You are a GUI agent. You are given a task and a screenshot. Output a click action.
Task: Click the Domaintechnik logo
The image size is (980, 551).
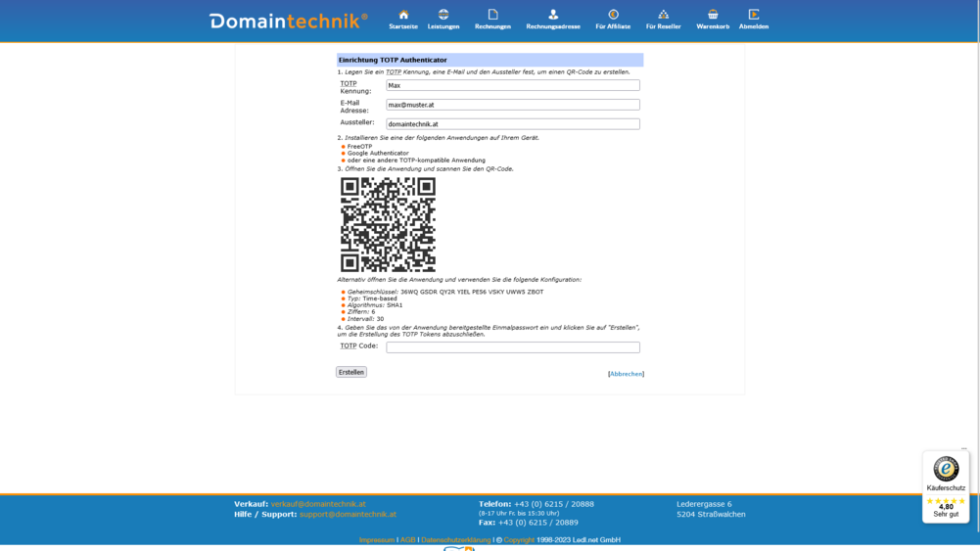click(288, 21)
